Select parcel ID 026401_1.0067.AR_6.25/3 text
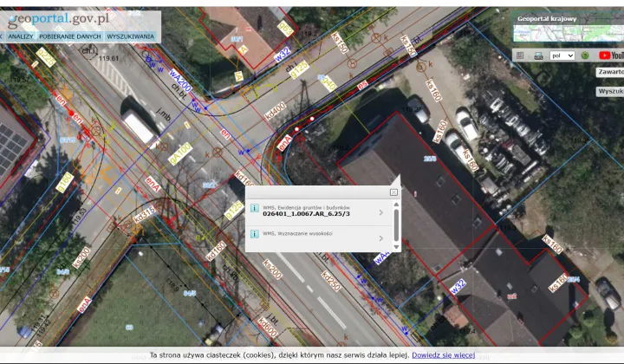 tap(306, 213)
